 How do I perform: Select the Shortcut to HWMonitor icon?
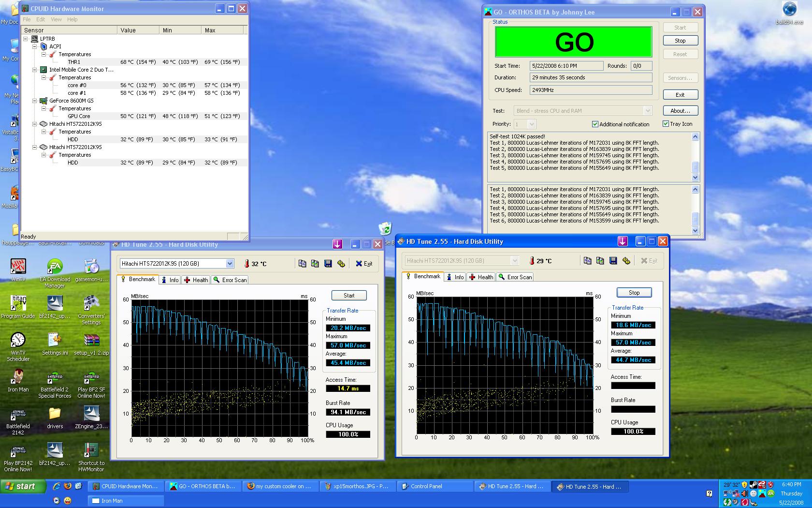[x=91, y=457]
